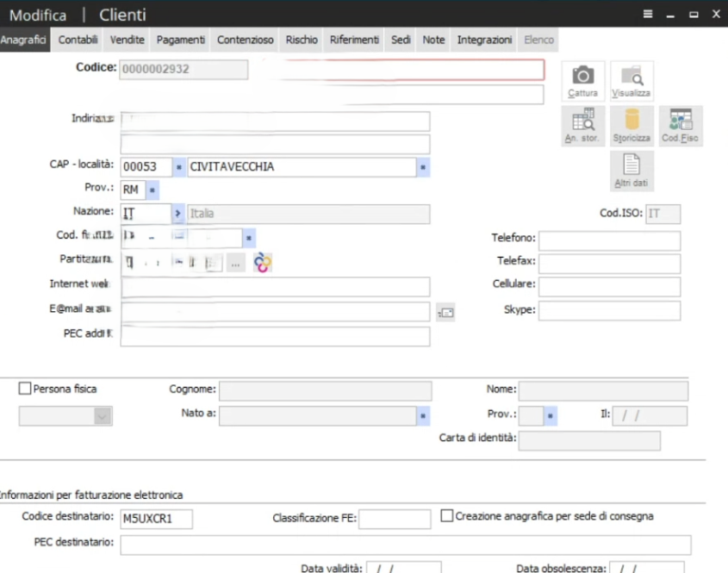Click the Nome input field
Screen dimensions: 728x573
(x=603, y=391)
